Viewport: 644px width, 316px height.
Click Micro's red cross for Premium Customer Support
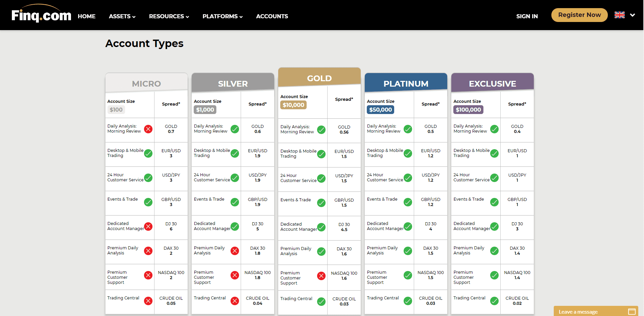148,275
